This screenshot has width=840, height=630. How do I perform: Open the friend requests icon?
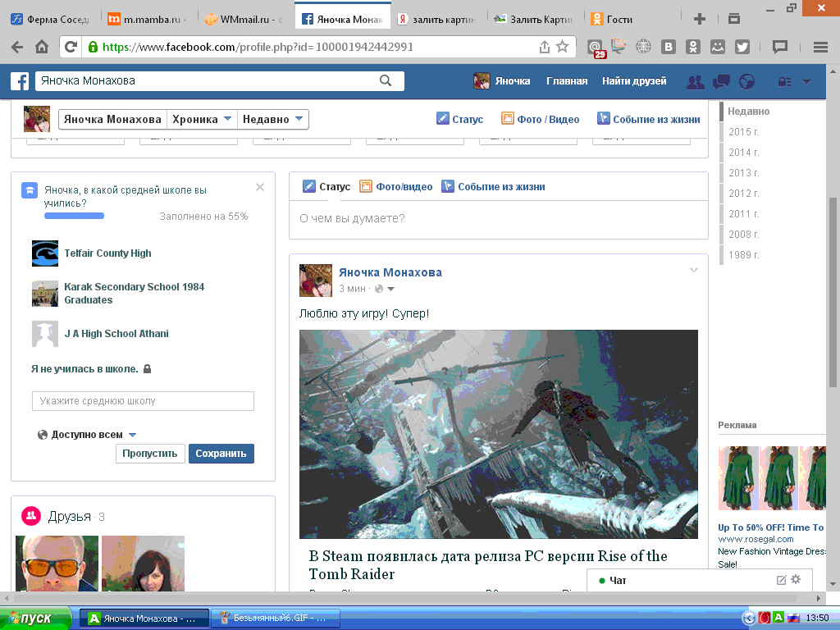pos(696,81)
